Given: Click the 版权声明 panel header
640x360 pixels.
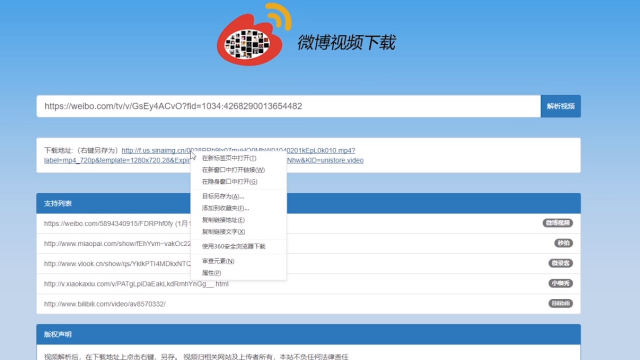Looking at the screenshot, I should pos(309,334).
